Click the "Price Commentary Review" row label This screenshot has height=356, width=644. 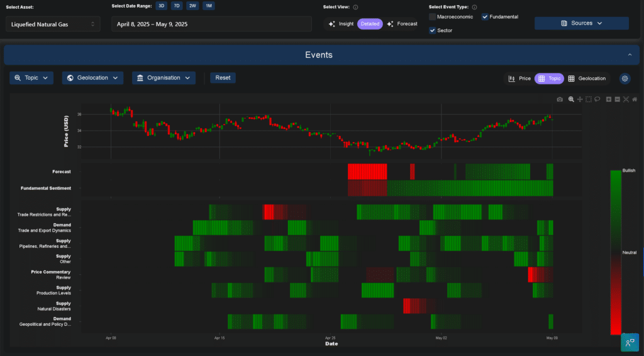pos(50,275)
